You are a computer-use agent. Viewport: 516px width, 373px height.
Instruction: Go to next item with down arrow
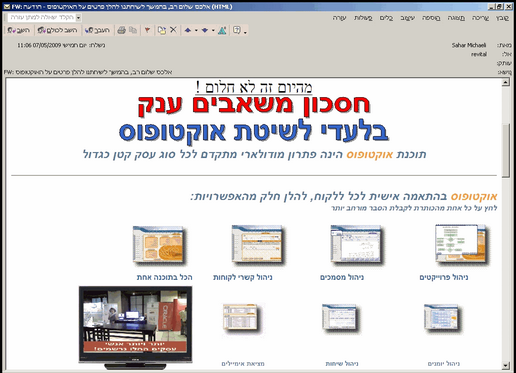tap(205, 30)
